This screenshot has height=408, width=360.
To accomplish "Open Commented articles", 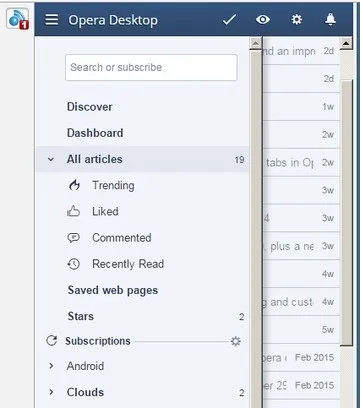I will 122,238.
